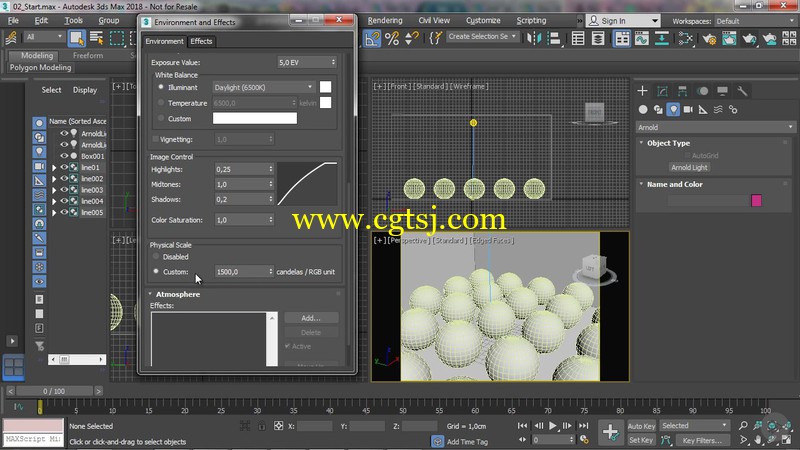Select the Shapes category icon

658,109
